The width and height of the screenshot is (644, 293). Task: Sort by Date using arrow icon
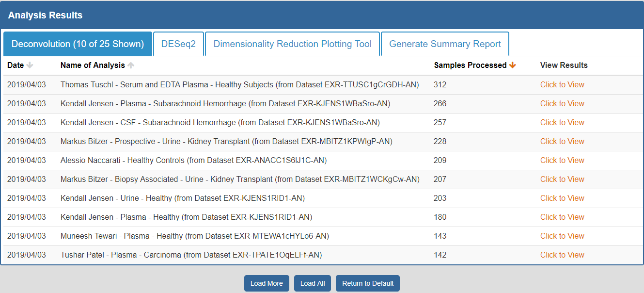(30, 65)
